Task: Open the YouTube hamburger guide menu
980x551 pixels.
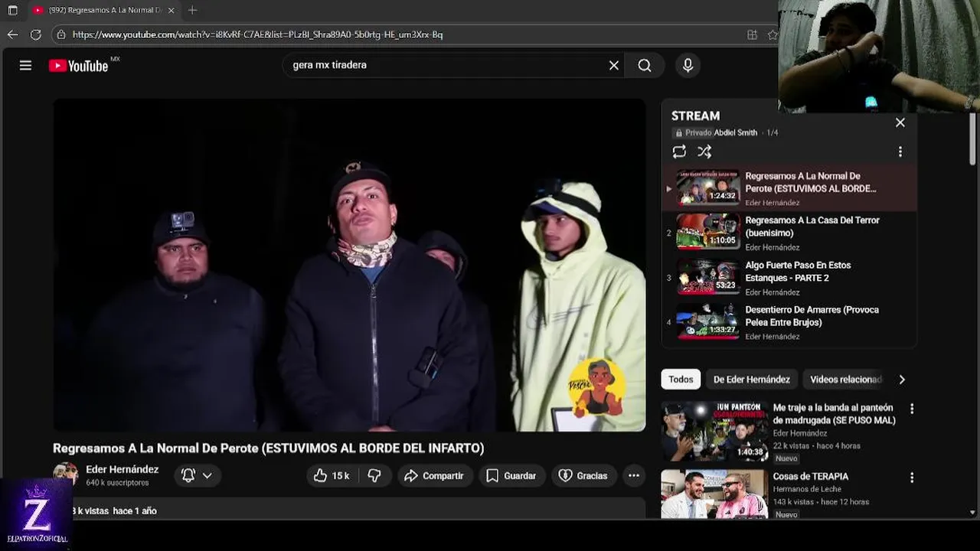Action: (x=25, y=66)
